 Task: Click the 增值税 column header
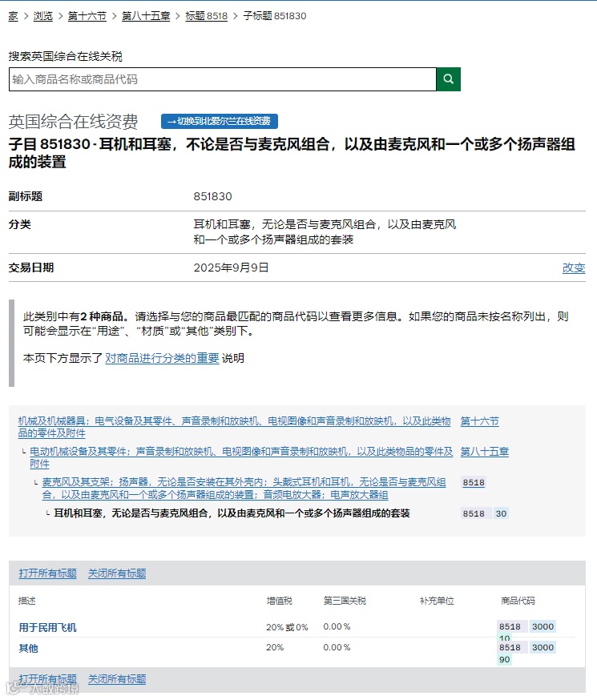tap(280, 601)
